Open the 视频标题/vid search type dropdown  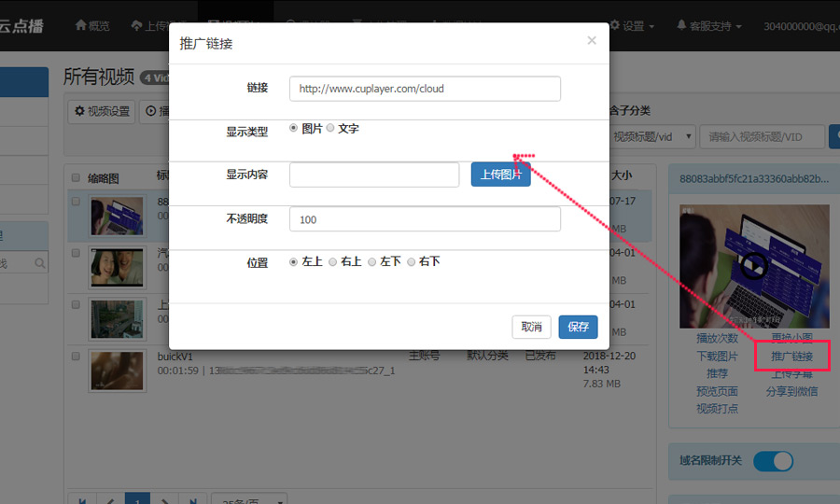click(652, 137)
